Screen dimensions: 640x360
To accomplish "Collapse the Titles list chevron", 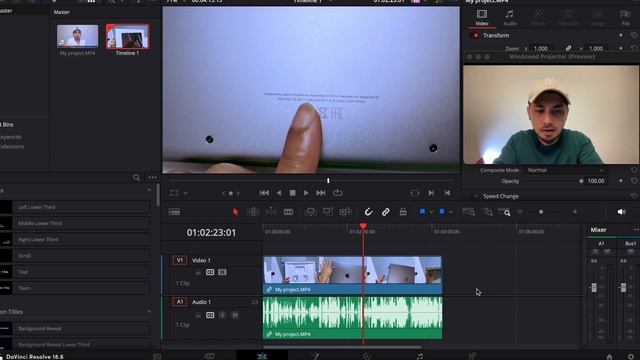I will click(x=149, y=191).
